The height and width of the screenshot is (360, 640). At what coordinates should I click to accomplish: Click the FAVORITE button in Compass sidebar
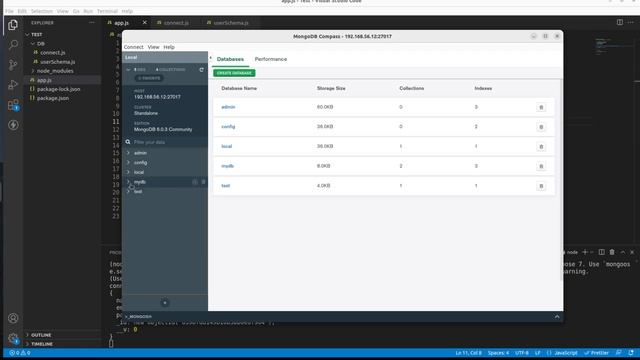point(149,78)
